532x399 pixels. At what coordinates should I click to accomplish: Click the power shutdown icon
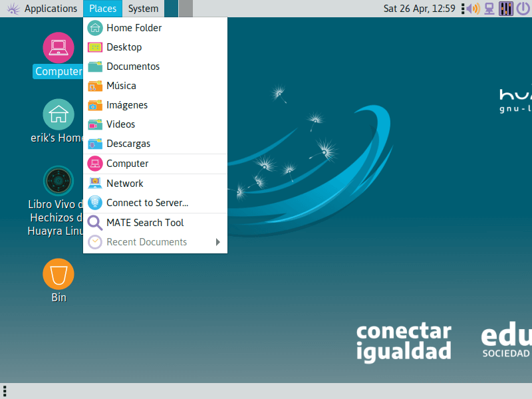click(x=523, y=9)
